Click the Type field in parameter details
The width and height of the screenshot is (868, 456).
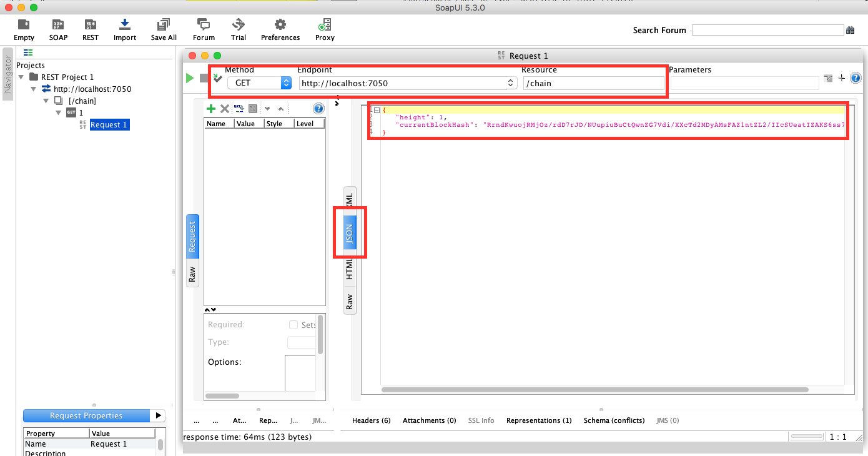tap(302, 342)
